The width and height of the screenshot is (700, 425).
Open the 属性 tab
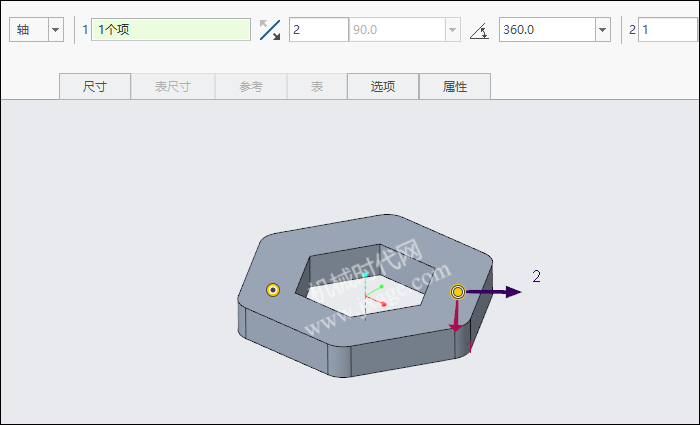click(x=455, y=86)
